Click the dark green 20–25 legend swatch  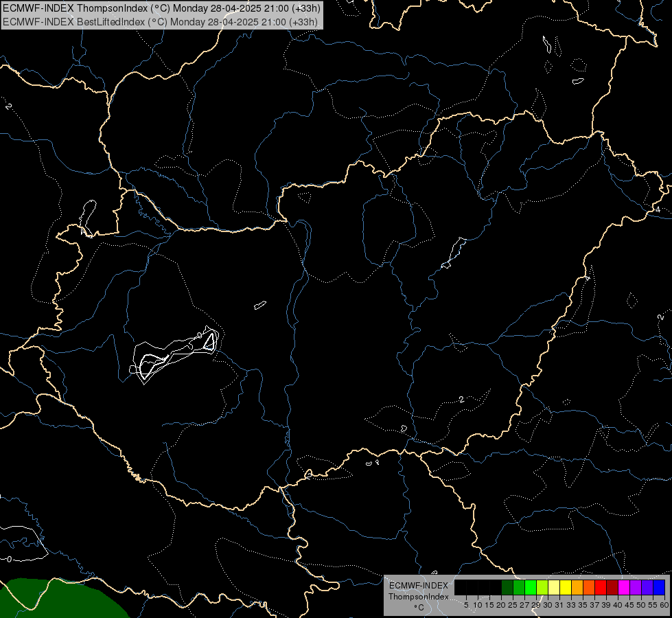(507, 587)
